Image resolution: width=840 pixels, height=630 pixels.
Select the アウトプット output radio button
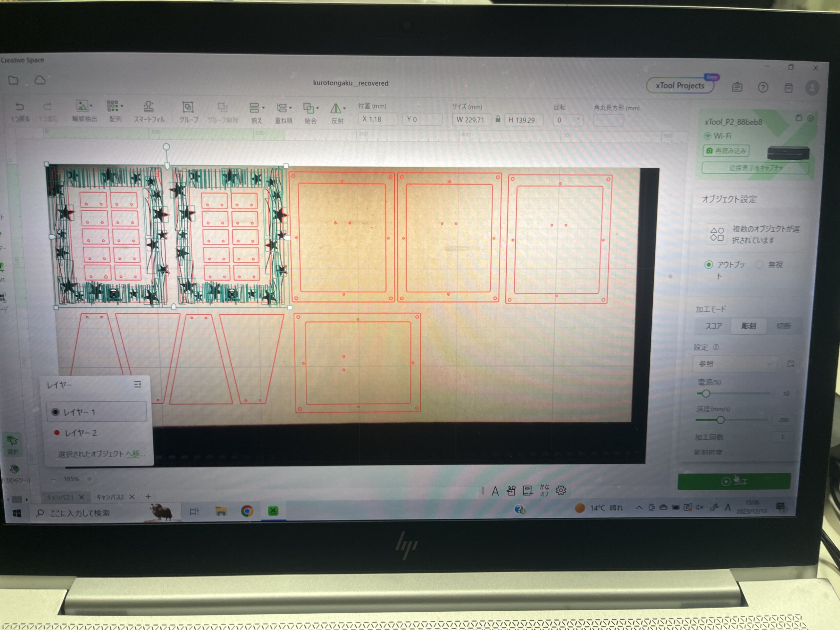pyautogui.click(x=708, y=264)
